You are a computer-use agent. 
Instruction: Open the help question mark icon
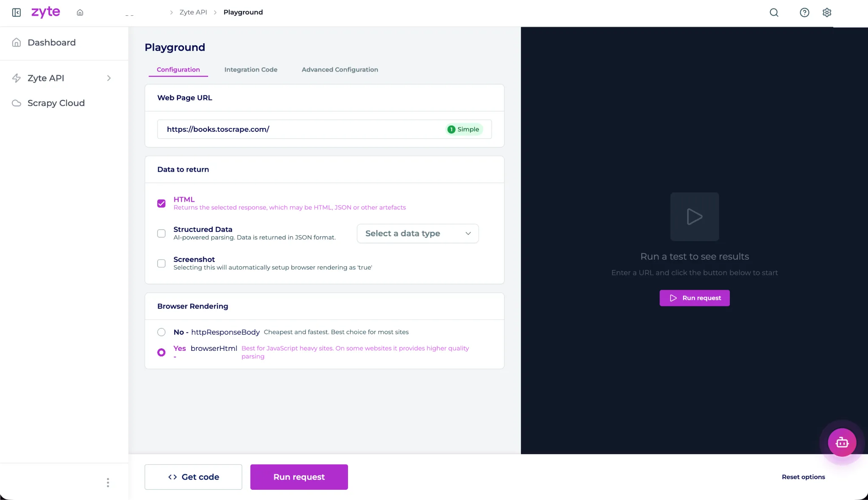804,12
